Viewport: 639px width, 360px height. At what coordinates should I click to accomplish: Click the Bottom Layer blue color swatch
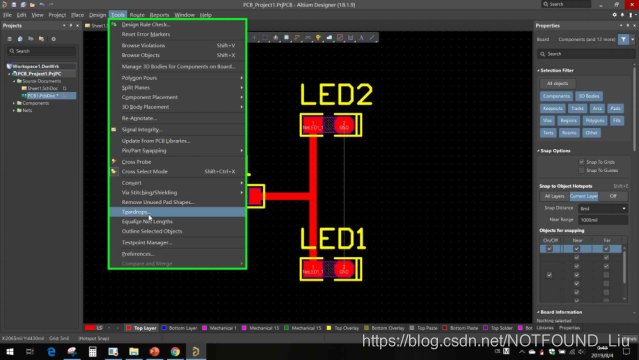click(164, 328)
